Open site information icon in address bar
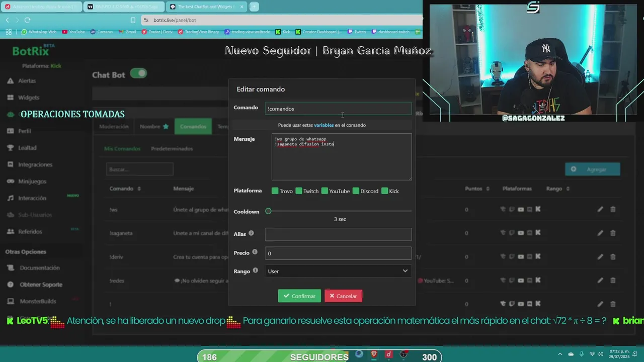The height and width of the screenshot is (362, 644). (146, 20)
